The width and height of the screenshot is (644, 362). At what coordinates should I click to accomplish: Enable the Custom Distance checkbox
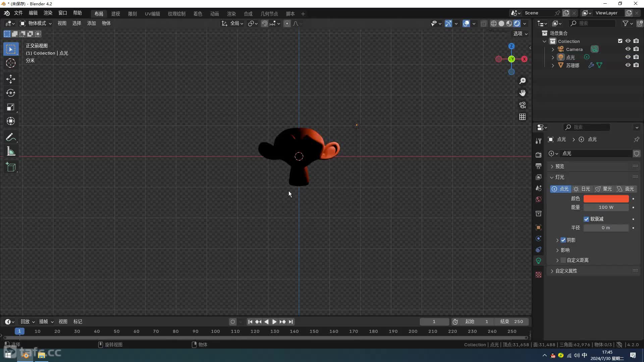coord(563,260)
